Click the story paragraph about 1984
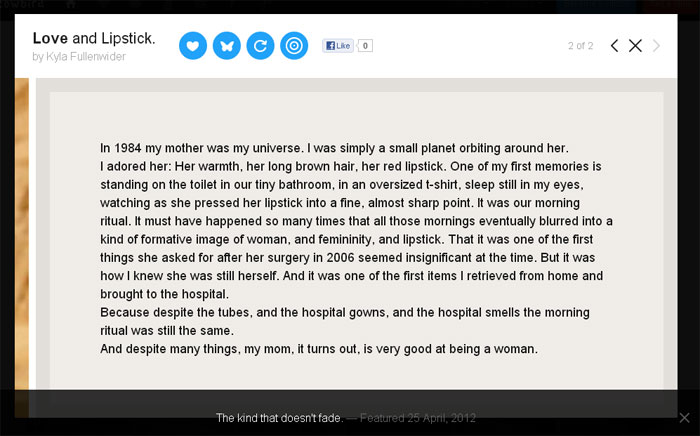Image resolution: width=700 pixels, height=436 pixels. pyautogui.click(x=334, y=148)
